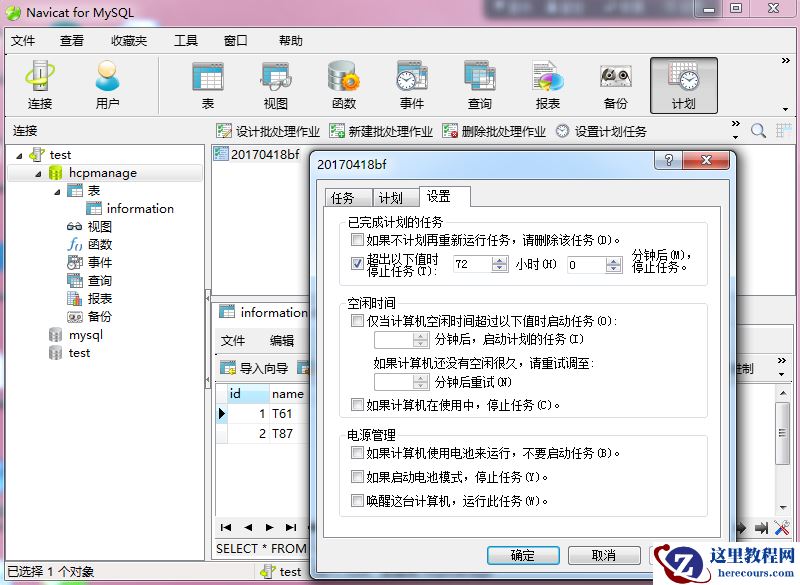Enable 唤醒这台计算机 wake computer checkbox
The width and height of the screenshot is (800, 585).
coord(357,501)
